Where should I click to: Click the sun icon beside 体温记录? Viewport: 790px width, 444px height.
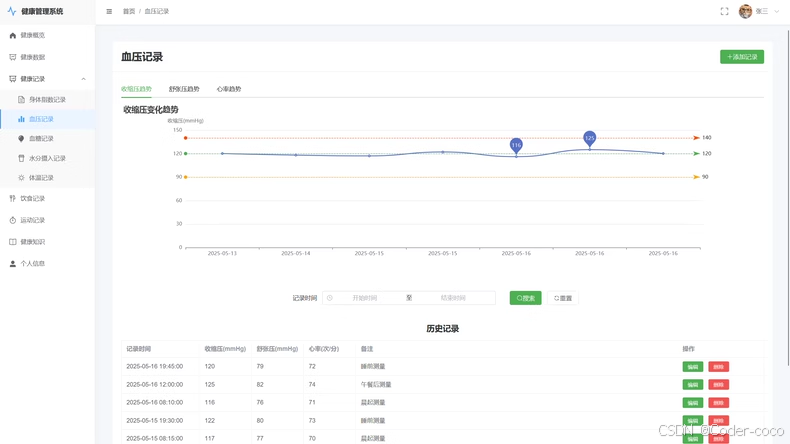21,178
